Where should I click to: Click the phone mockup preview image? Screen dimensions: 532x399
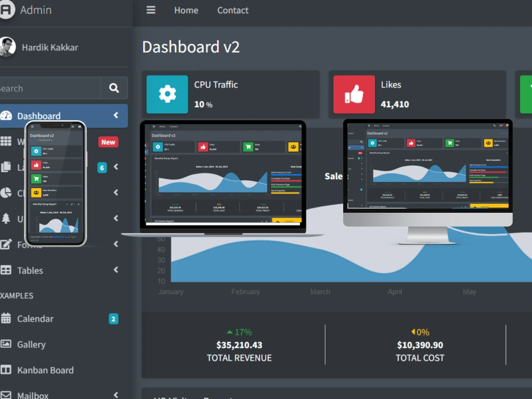coord(56,184)
